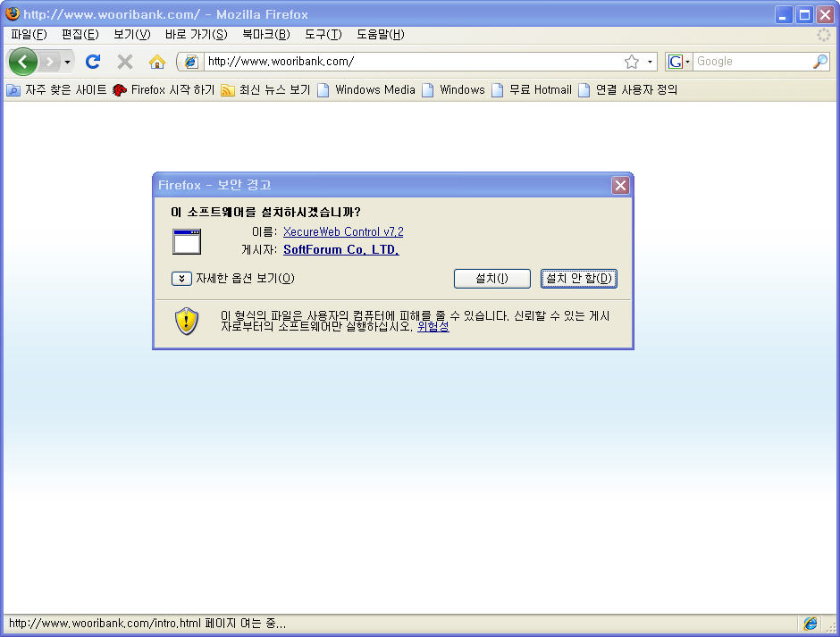Open the 보기(V) menu
840x637 pixels.
[x=131, y=35]
